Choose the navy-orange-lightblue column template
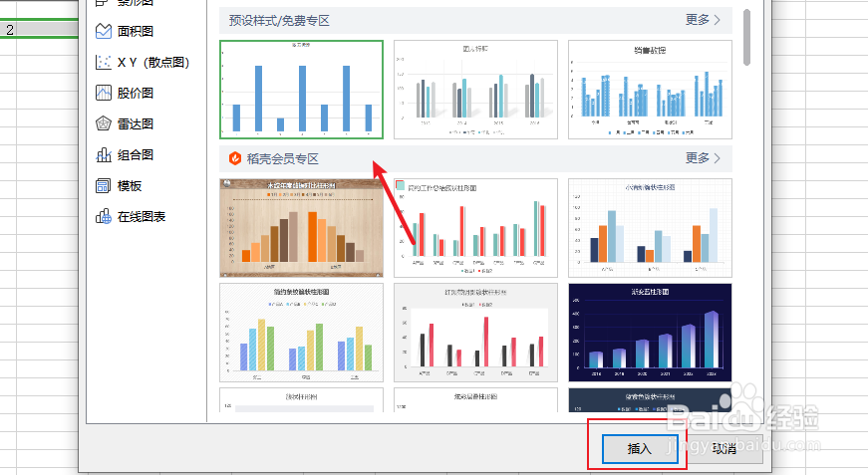 coord(650,227)
